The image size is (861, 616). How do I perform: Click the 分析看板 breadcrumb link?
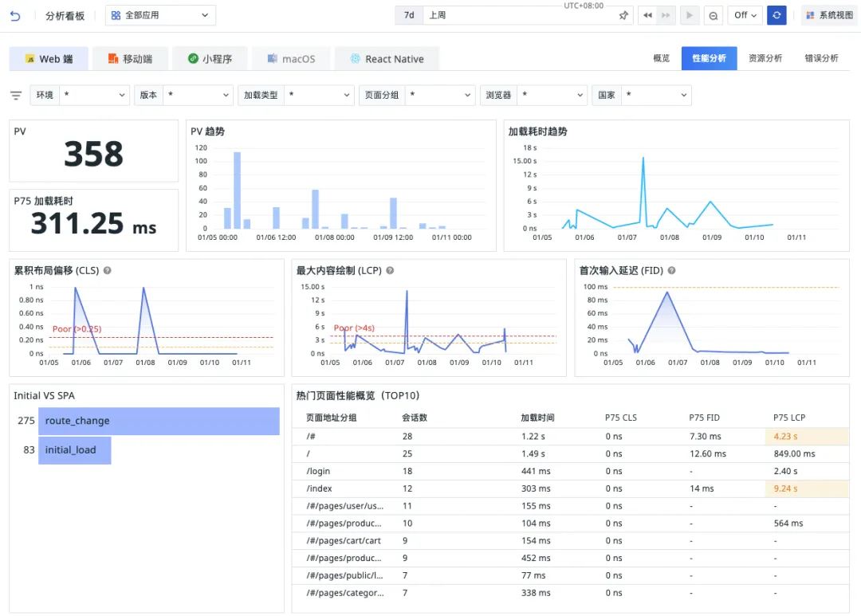65,14
